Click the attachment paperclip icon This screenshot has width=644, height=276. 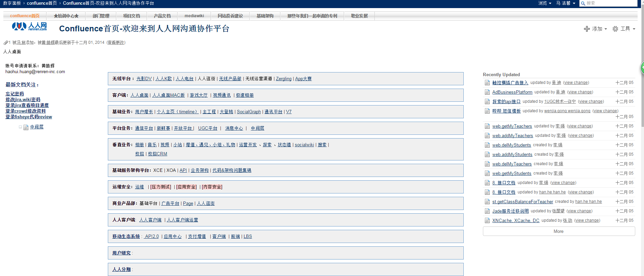6,42
